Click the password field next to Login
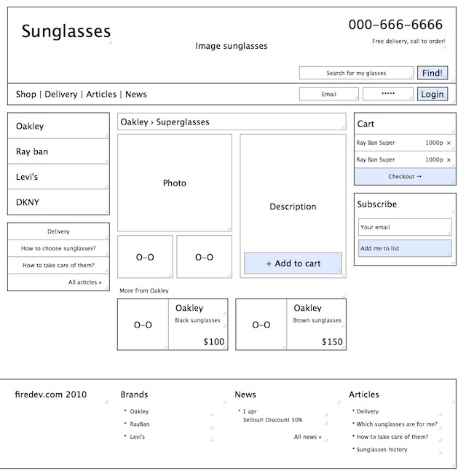 [x=388, y=94]
